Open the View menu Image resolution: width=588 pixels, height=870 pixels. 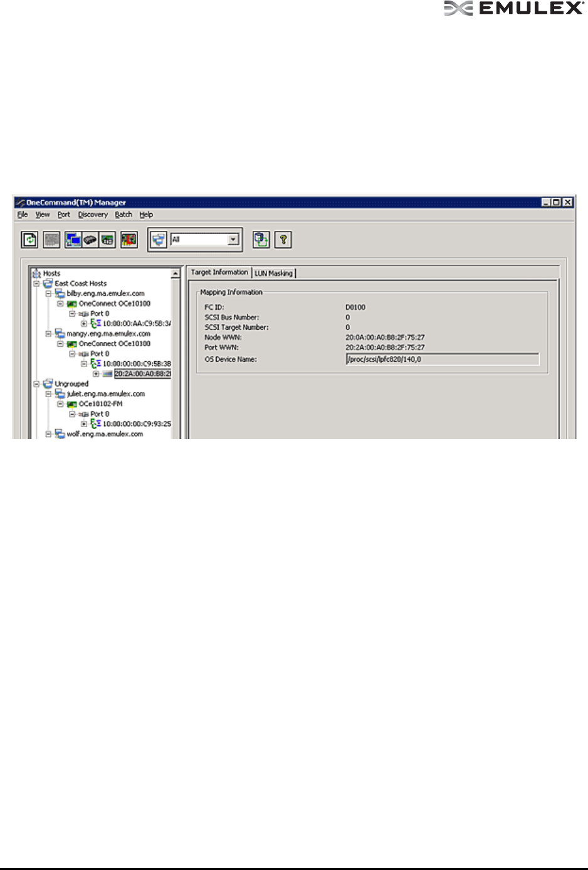pyautogui.click(x=43, y=215)
